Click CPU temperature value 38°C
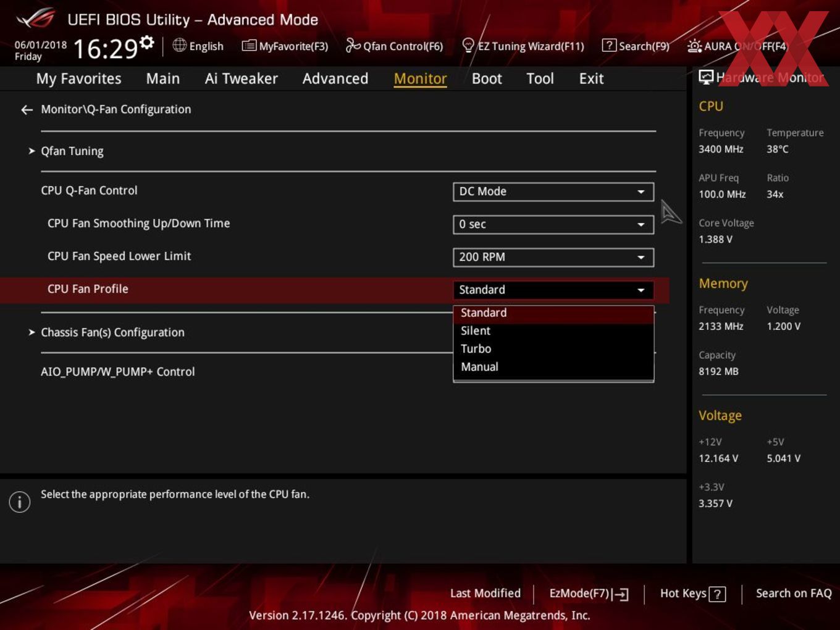 778,149
